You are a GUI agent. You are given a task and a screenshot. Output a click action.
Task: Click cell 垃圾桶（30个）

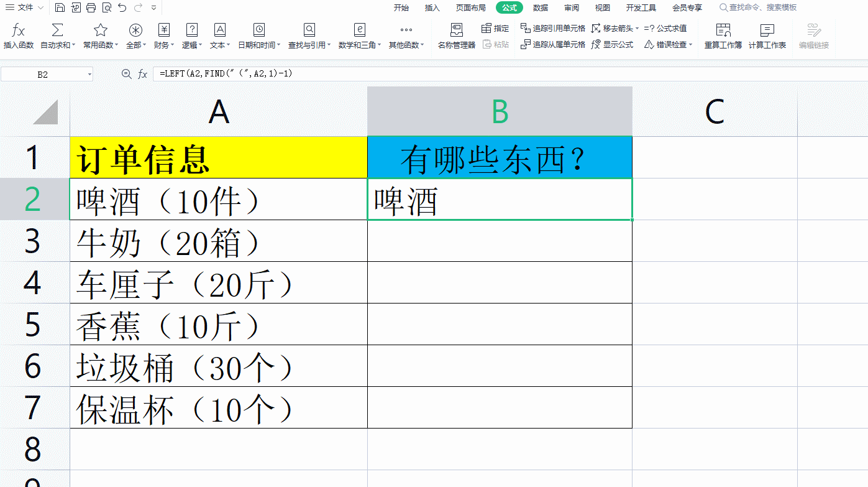[x=219, y=366]
